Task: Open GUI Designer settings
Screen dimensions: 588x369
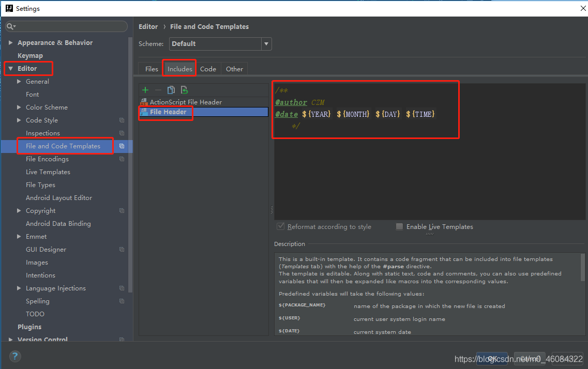Action: pos(46,250)
